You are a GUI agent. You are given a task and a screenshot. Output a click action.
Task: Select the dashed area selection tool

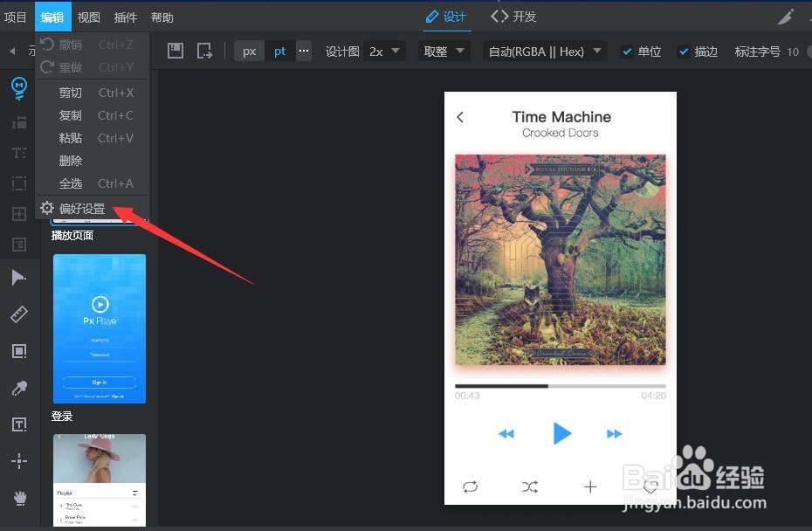pyautogui.click(x=19, y=183)
